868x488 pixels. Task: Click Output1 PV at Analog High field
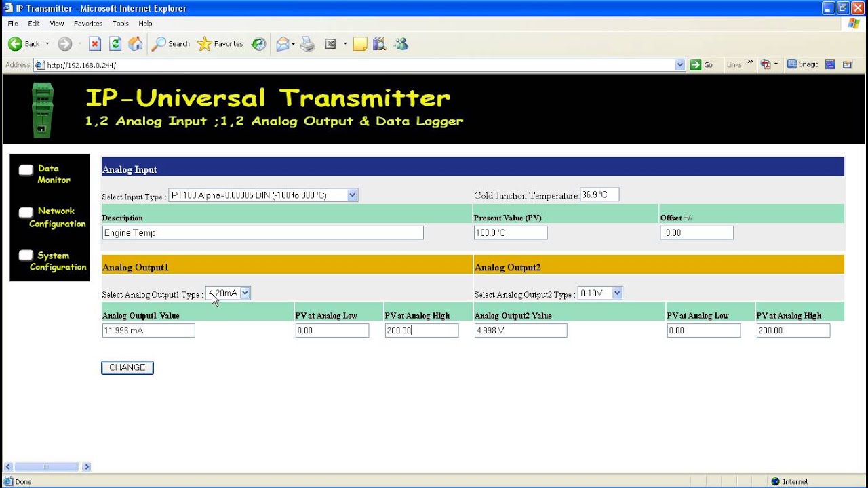coord(422,330)
